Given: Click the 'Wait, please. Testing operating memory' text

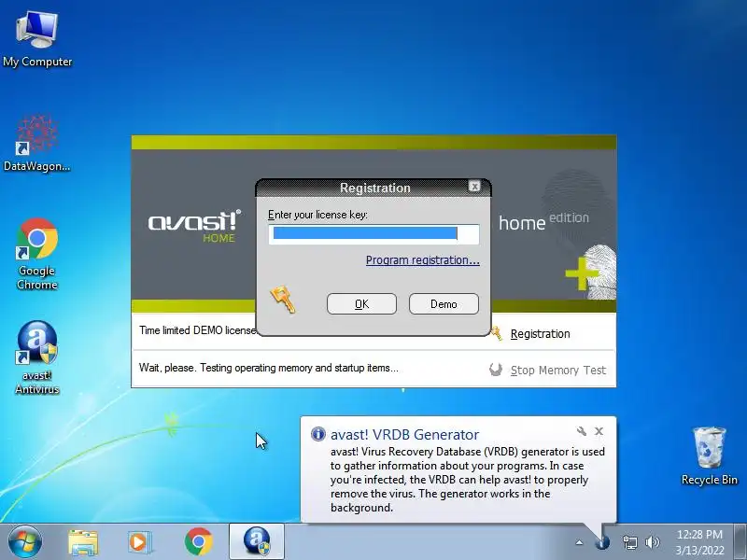Looking at the screenshot, I should point(269,368).
